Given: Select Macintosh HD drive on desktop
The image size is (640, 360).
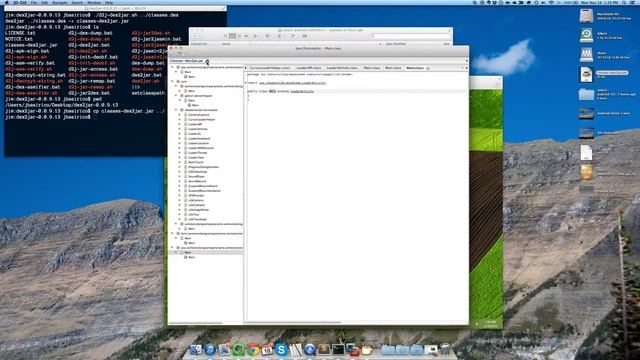Looking at the screenshot, I should tap(586, 16).
